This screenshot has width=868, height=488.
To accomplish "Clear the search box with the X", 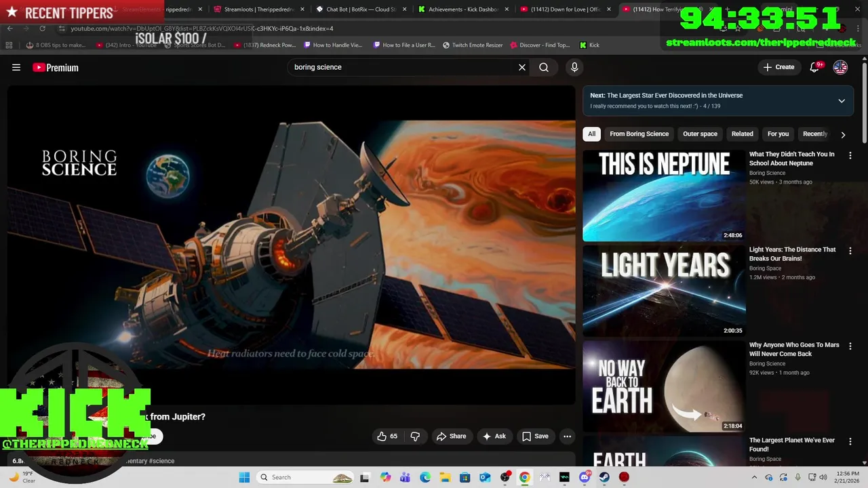I will [x=522, y=67].
